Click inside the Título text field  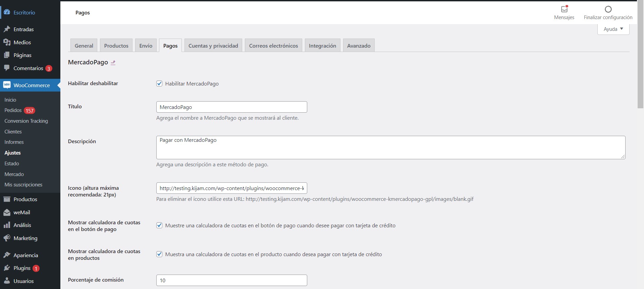tap(231, 107)
